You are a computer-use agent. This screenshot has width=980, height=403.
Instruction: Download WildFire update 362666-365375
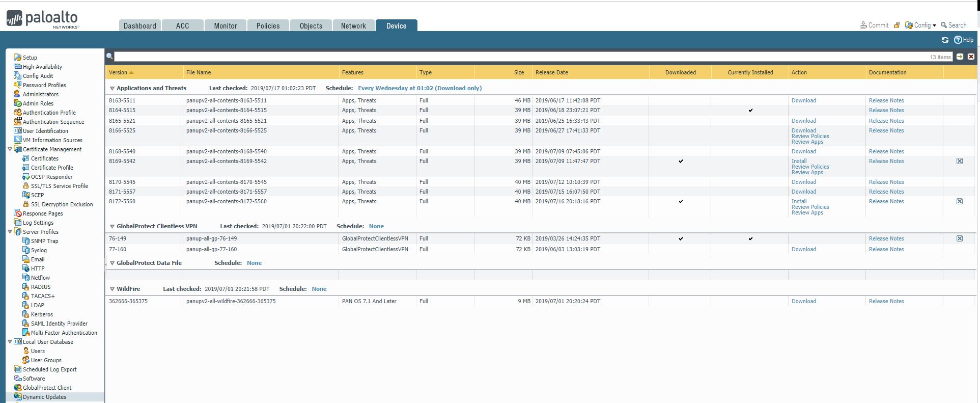[803, 301]
